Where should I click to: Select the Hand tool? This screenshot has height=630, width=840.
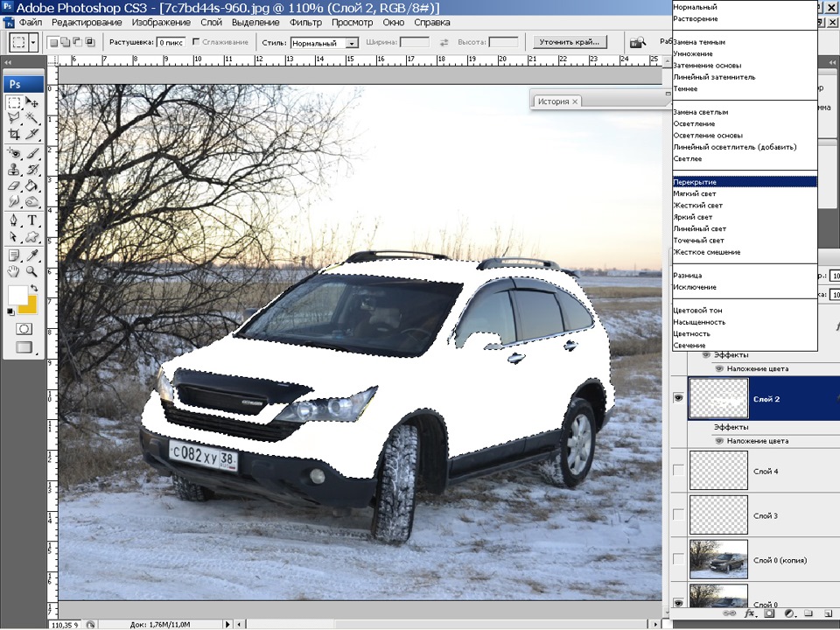[14, 271]
